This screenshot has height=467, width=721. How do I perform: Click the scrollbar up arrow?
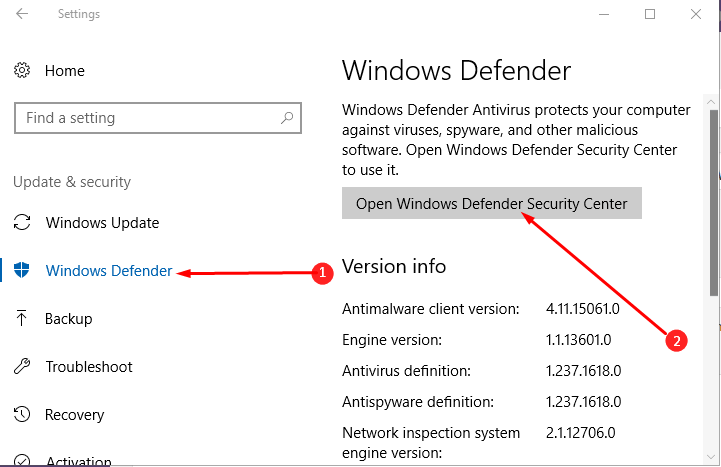pos(712,102)
